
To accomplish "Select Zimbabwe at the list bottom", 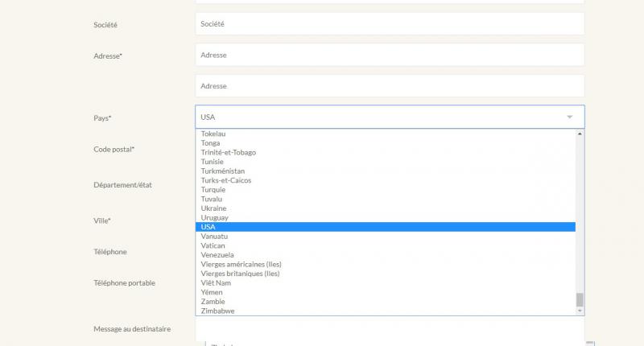I will (x=218, y=311).
